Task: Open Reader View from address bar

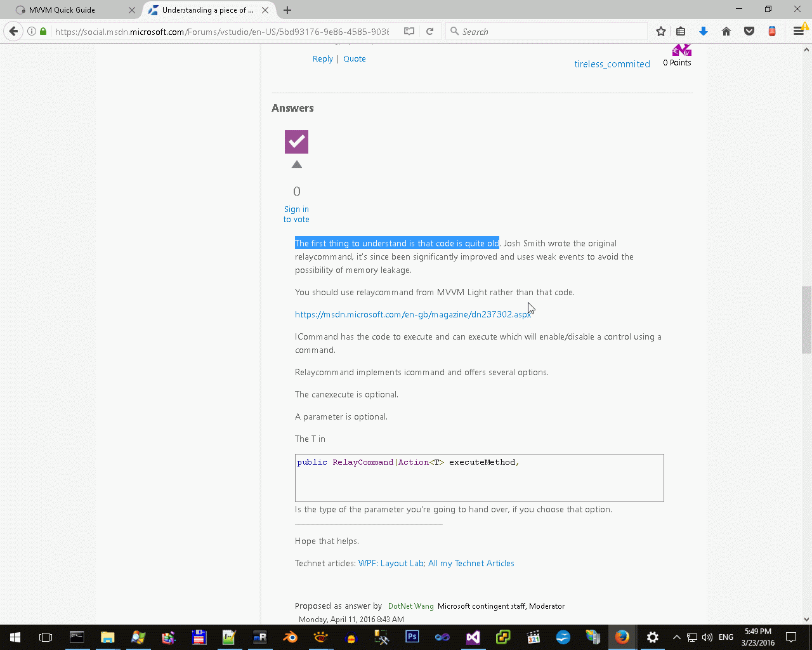Action: 409,31
